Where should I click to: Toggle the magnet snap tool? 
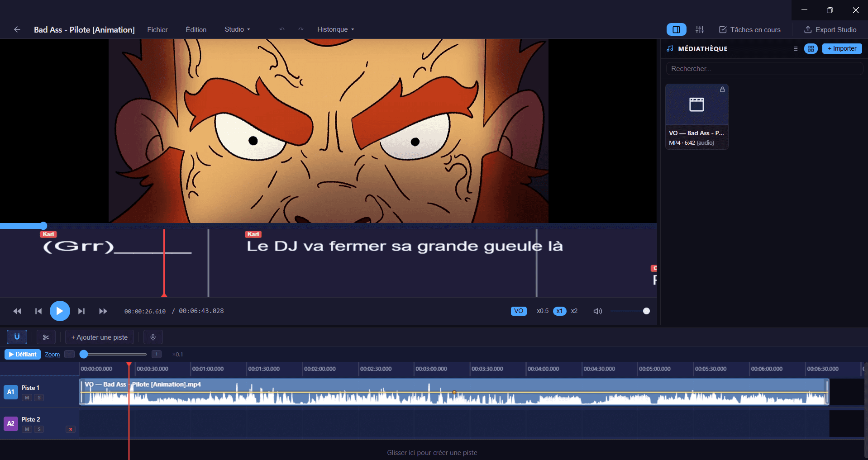17,337
